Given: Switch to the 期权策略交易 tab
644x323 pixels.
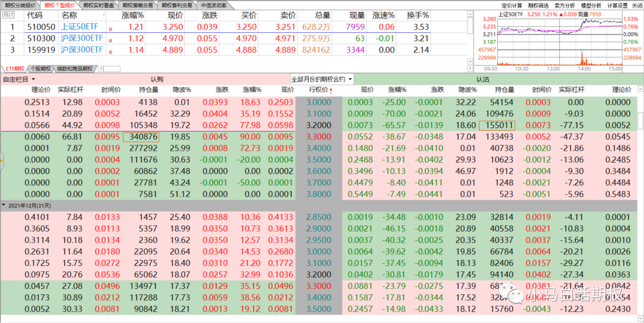Looking at the screenshot, I should click(141, 5).
